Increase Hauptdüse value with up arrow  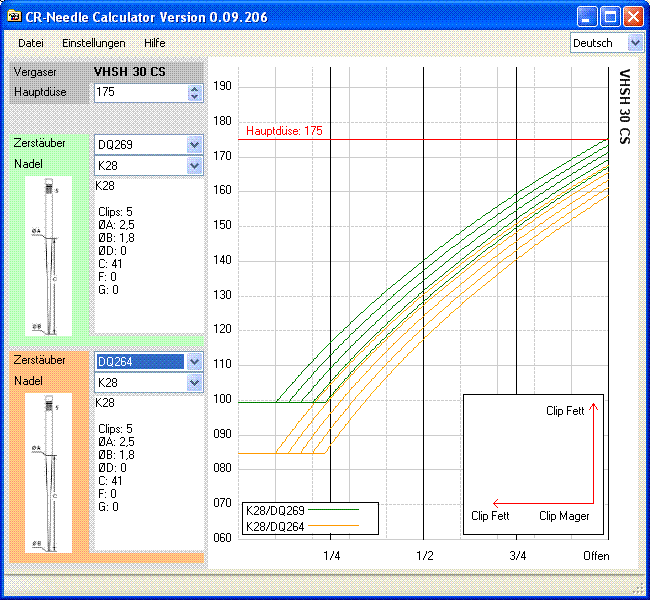click(x=195, y=89)
